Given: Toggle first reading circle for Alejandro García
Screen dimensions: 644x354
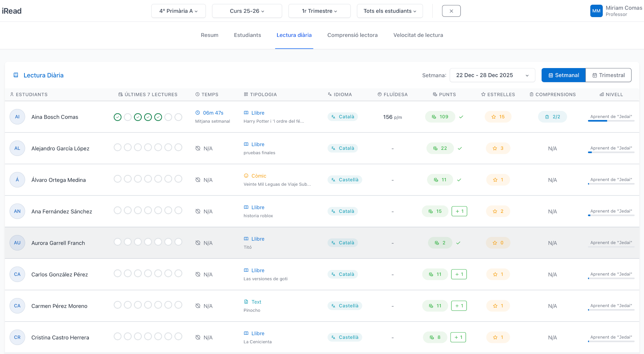Looking at the screenshot, I should 117,147.
